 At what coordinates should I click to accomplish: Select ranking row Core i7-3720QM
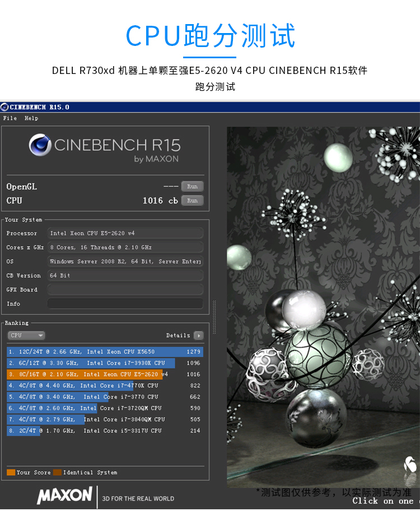pos(105,408)
